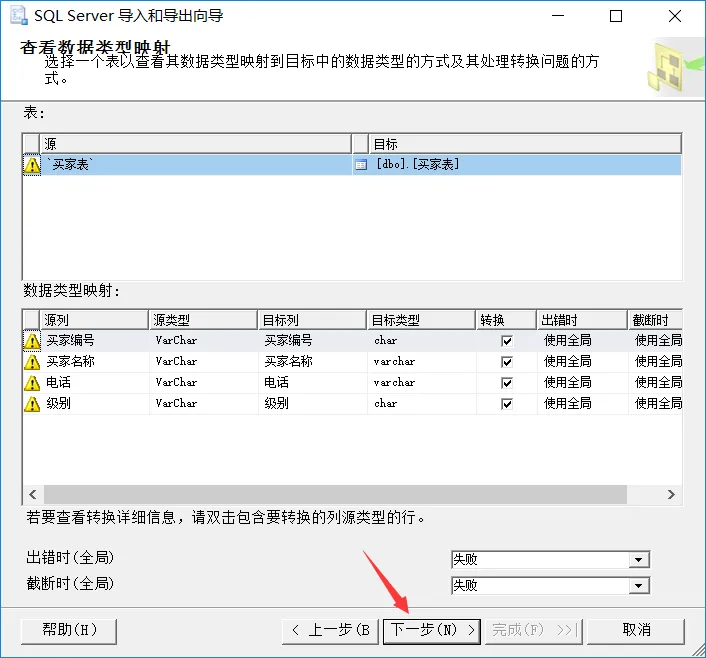The height and width of the screenshot is (658, 706).
Task: Click warning icon on 买家编号 row
Action: 32,341
